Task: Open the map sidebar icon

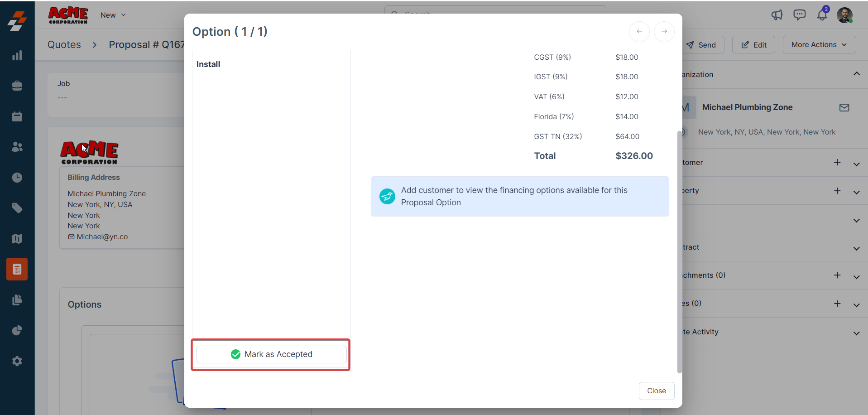Action: (x=17, y=239)
